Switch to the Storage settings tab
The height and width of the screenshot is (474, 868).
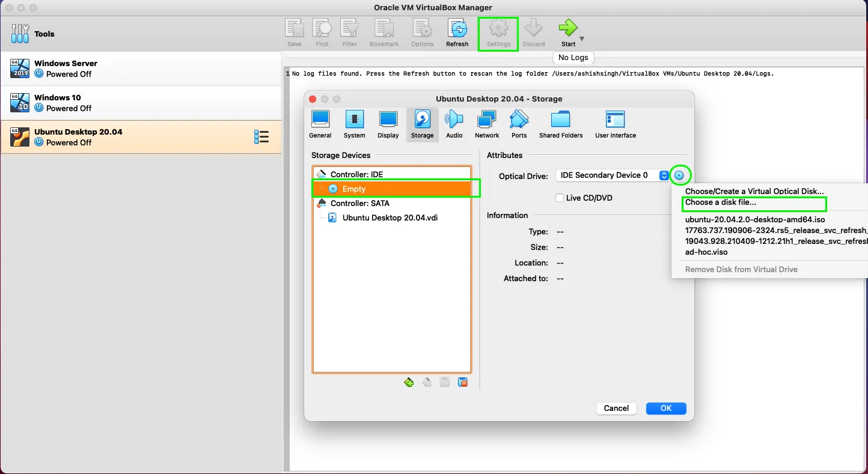coord(422,125)
